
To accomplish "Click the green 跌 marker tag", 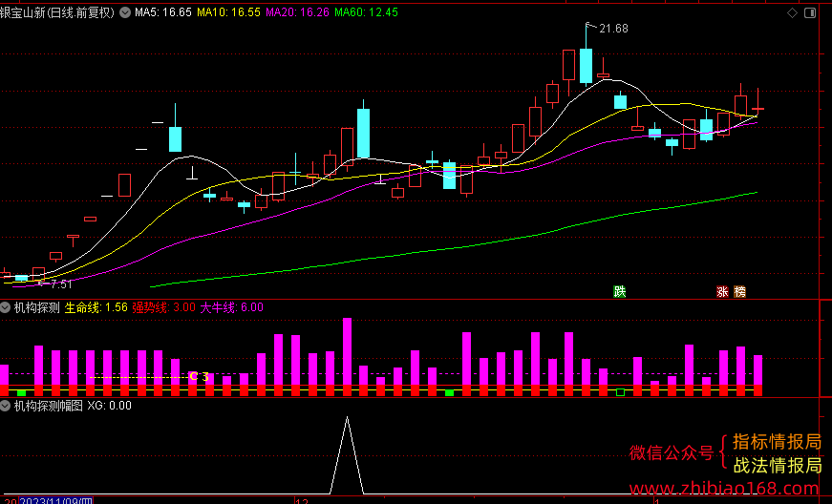I will (619, 291).
